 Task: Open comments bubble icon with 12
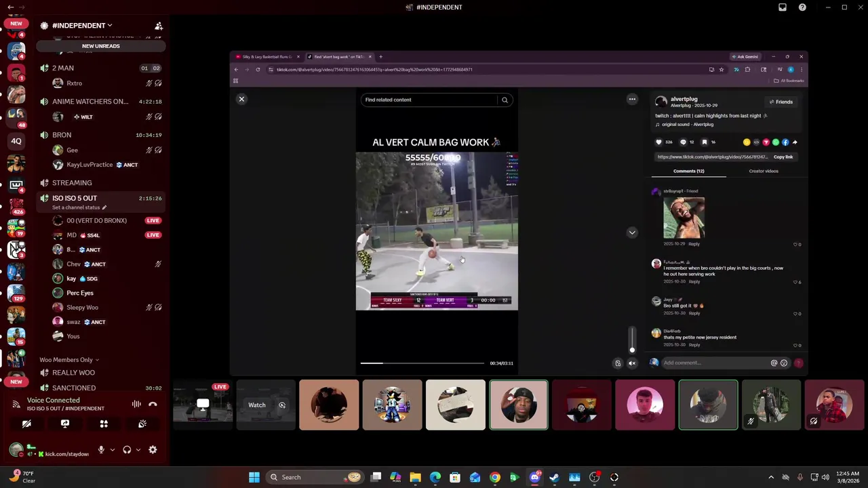pos(683,142)
